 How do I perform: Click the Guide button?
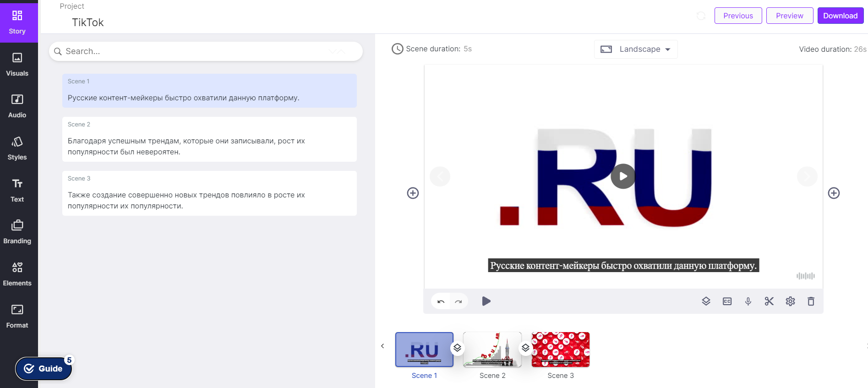coord(44,369)
